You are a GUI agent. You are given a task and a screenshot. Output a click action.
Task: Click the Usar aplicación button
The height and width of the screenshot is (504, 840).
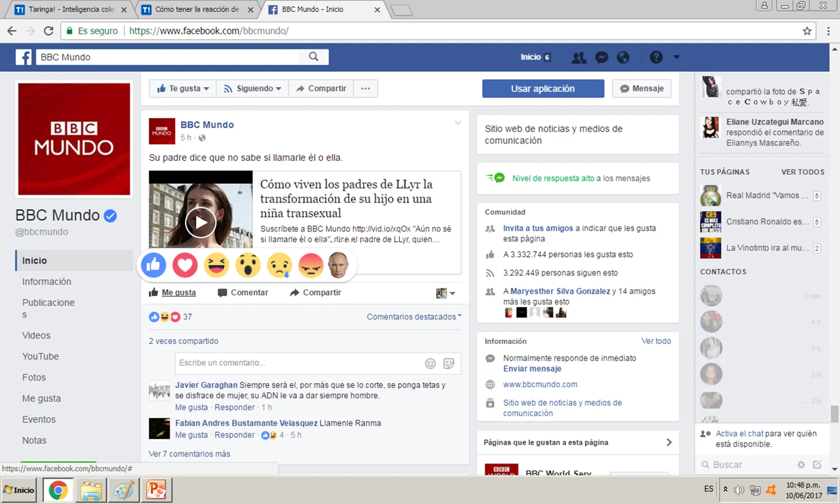point(543,89)
